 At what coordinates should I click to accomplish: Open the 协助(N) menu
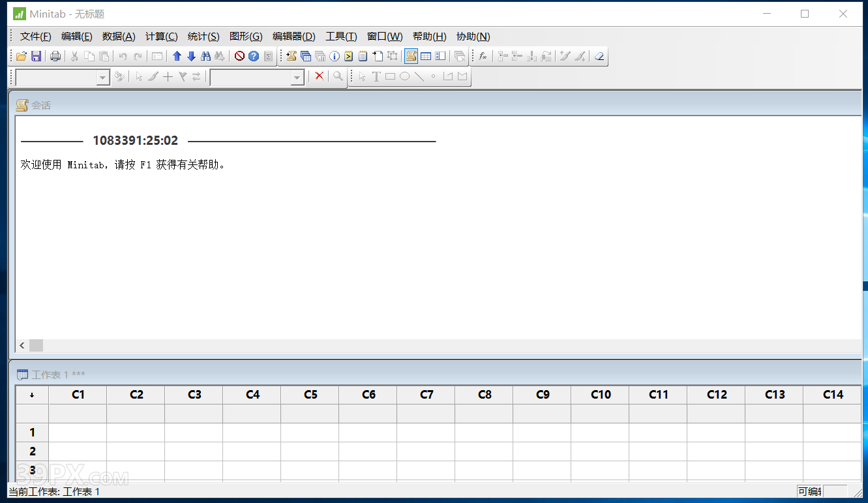click(x=473, y=37)
